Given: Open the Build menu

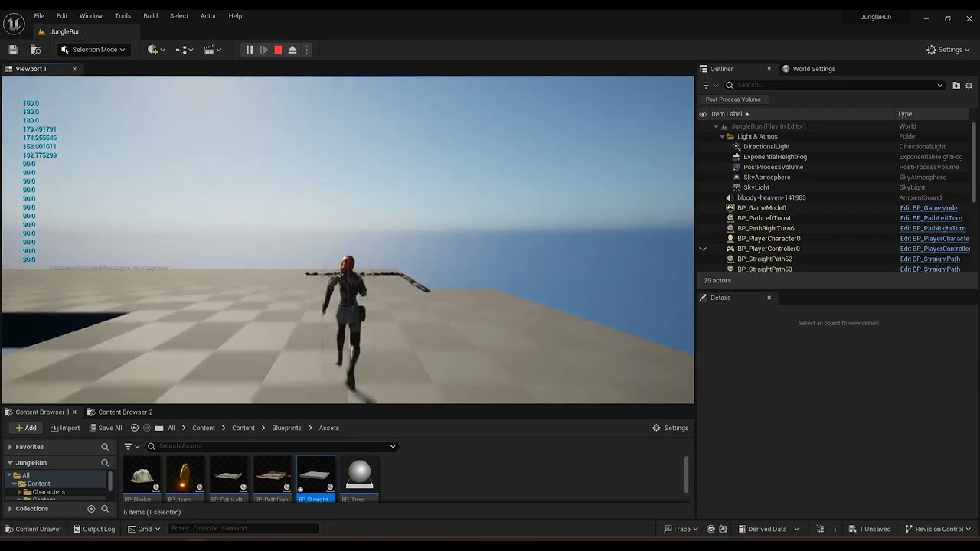Looking at the screenshot, I should (151, 16).
